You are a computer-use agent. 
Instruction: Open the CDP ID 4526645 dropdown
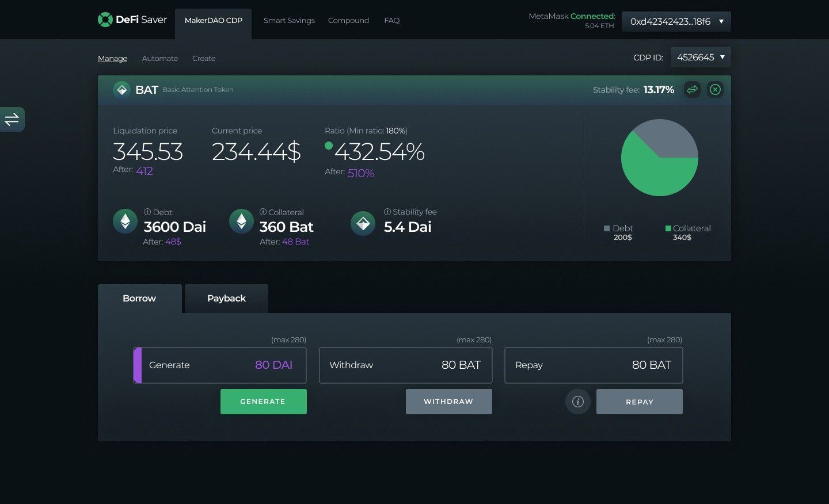pyautogui.click(x=701, y=57)
